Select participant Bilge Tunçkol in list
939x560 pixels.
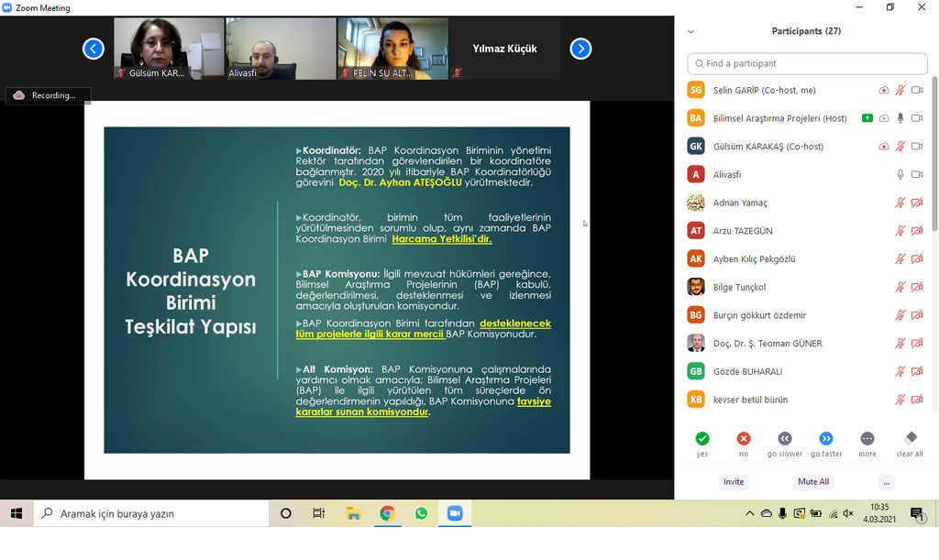739,287
